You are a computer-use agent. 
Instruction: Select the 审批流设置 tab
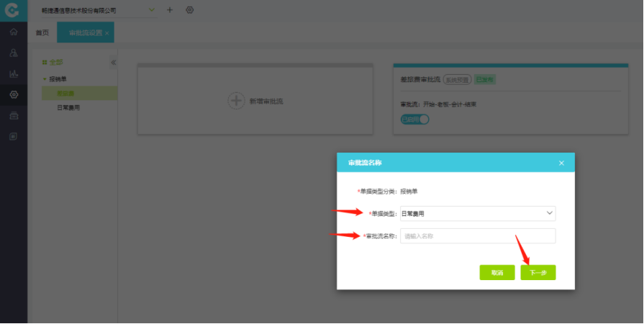tap(86, 32)
